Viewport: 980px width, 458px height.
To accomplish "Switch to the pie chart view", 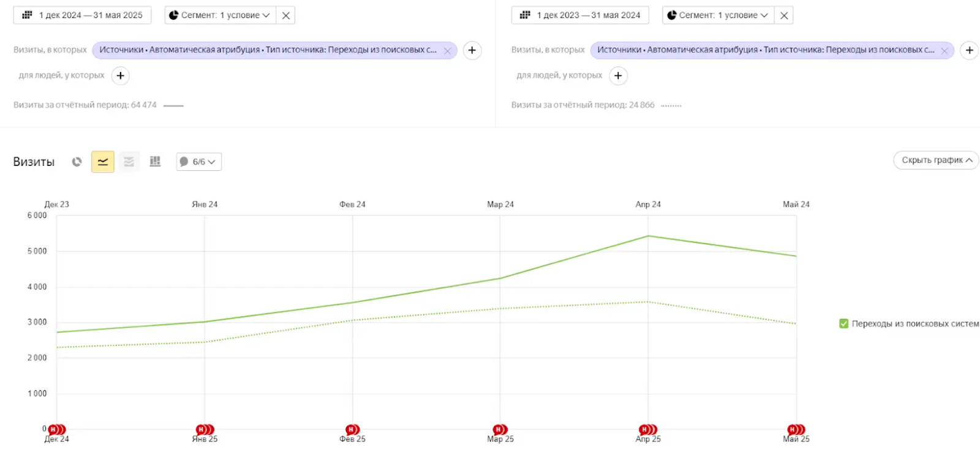I will 77,162.
